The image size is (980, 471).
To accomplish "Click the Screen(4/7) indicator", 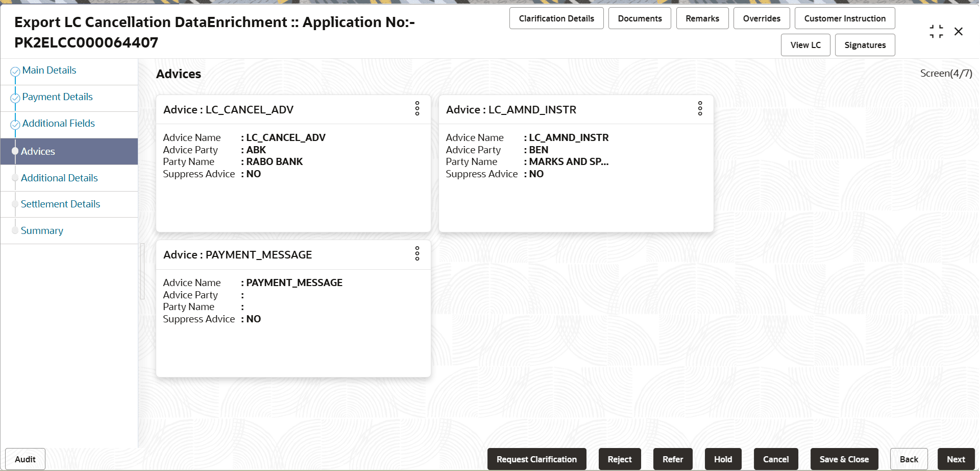I will tap(946, 74).
